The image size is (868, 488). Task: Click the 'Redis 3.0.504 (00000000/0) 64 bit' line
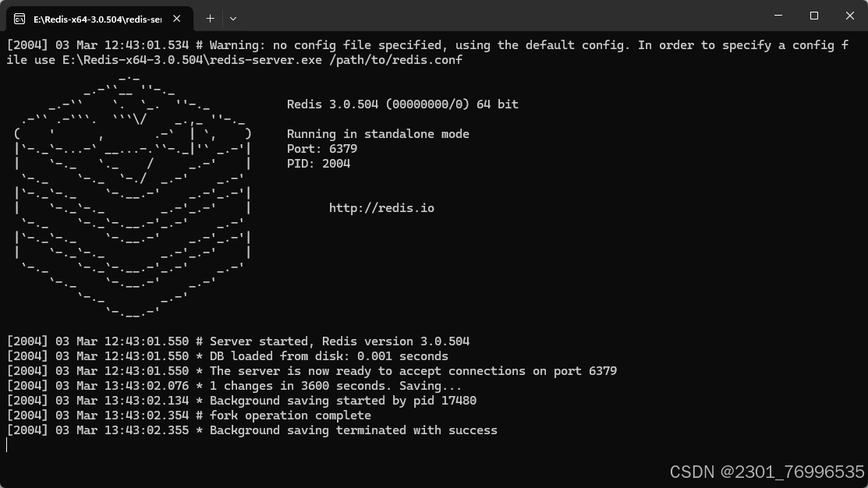point(402,104)
